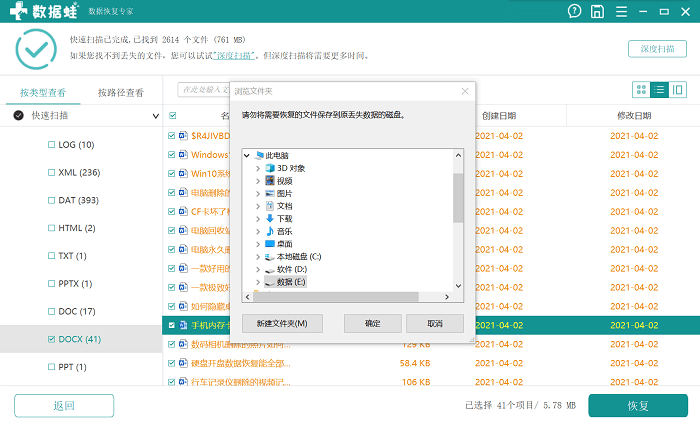
Task: Expand the 本地磁盘 (C:) tree node
Action: [x=258, y=257]
